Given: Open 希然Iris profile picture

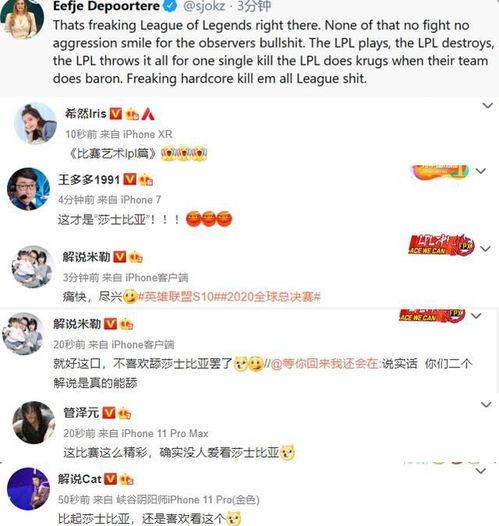Looking at the screenshot, I should click(35, 124).
